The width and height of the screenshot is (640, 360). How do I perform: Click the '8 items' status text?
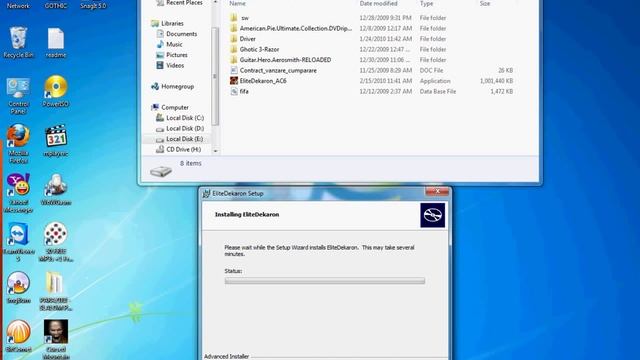pos(191,163)
